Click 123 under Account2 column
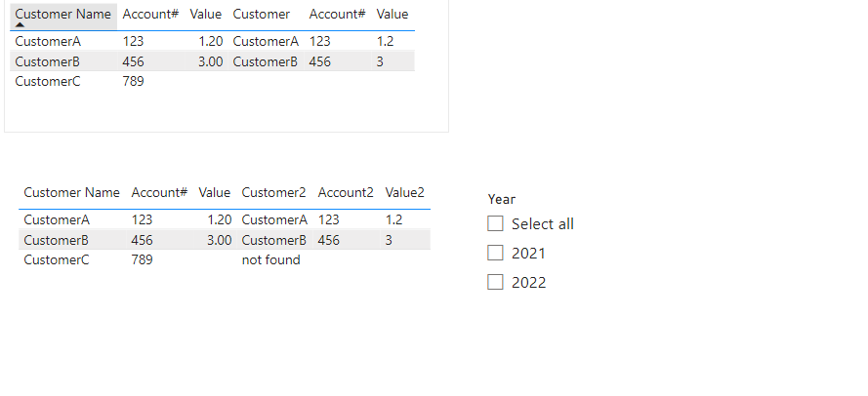The width and height of the screenshot is (868, 396). pos(328,219)
